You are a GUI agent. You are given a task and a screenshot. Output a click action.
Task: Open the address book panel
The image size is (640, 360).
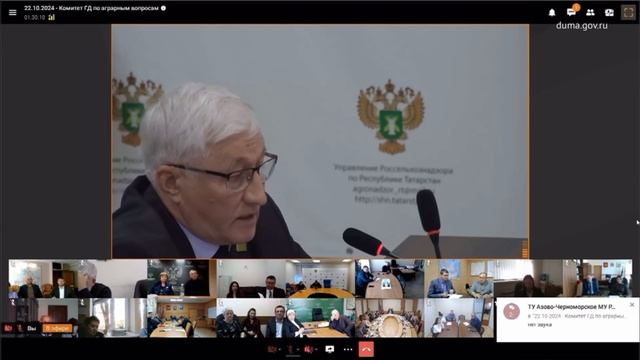coord(609,13)
